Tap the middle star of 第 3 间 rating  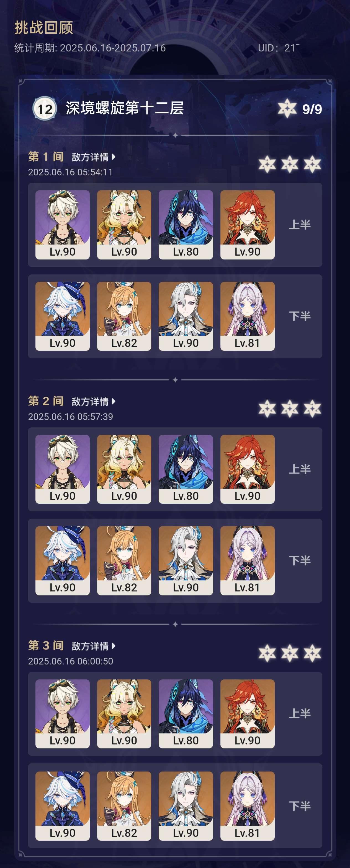click(290, 653)
